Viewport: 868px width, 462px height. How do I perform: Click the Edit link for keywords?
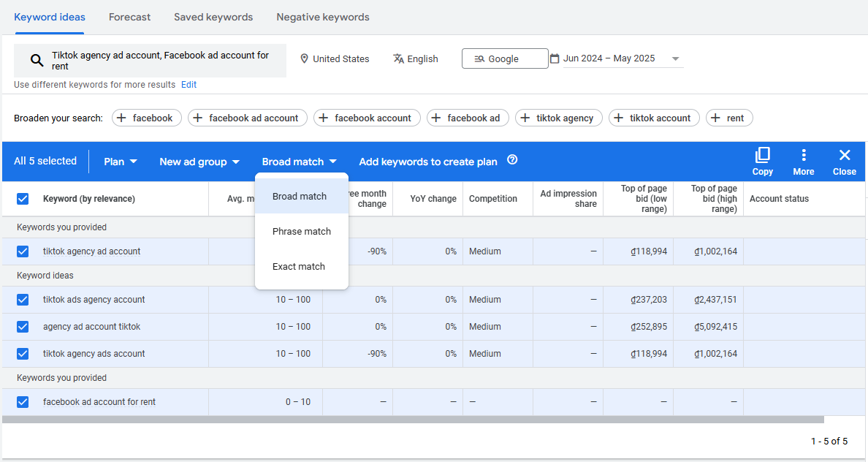click(x=189, y=85)
